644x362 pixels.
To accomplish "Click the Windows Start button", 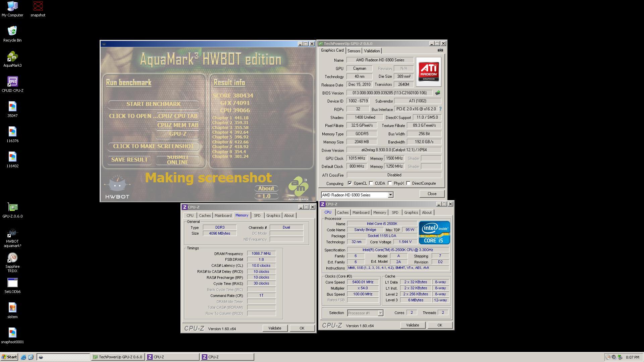I will point(9,357).
